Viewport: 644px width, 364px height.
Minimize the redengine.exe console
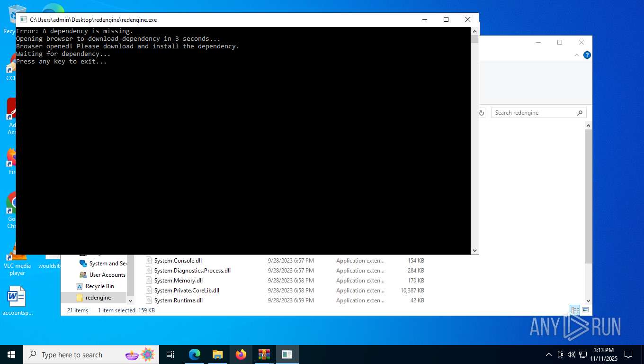point(424,19)
